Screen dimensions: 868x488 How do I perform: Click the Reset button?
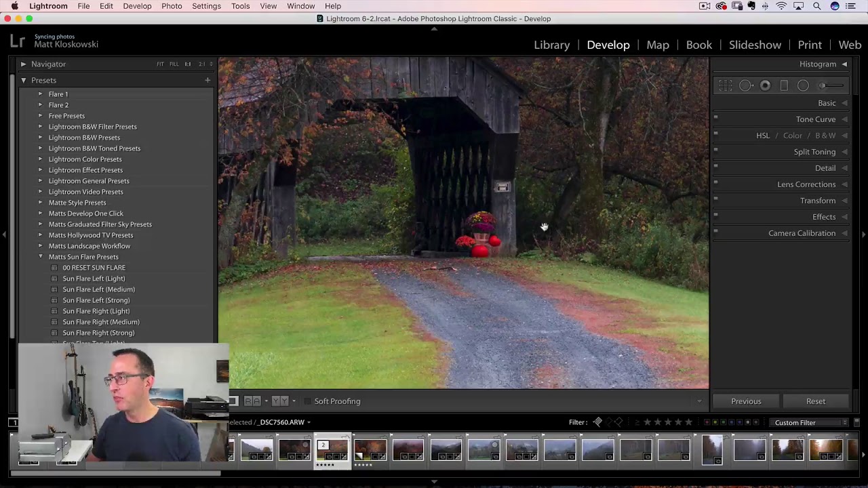[816, 401]
